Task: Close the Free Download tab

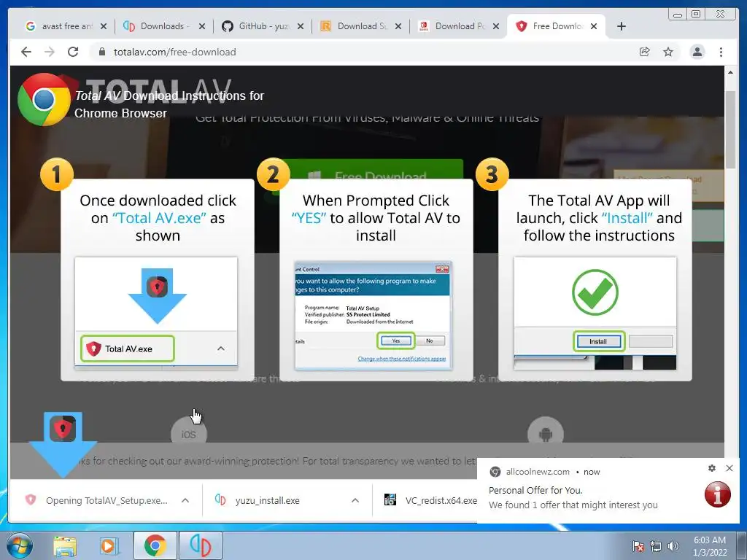Action: (x=594, y=26)
